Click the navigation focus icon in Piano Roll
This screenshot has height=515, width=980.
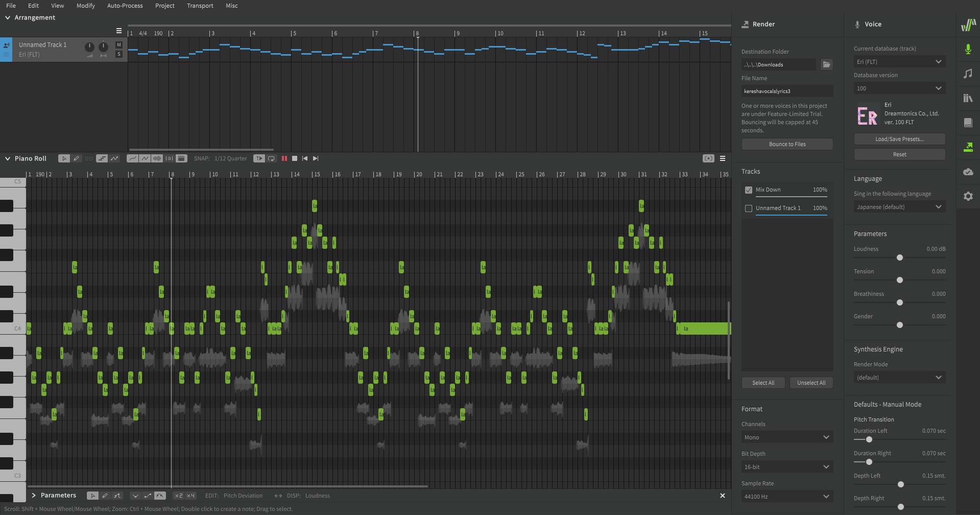point(708,158)
